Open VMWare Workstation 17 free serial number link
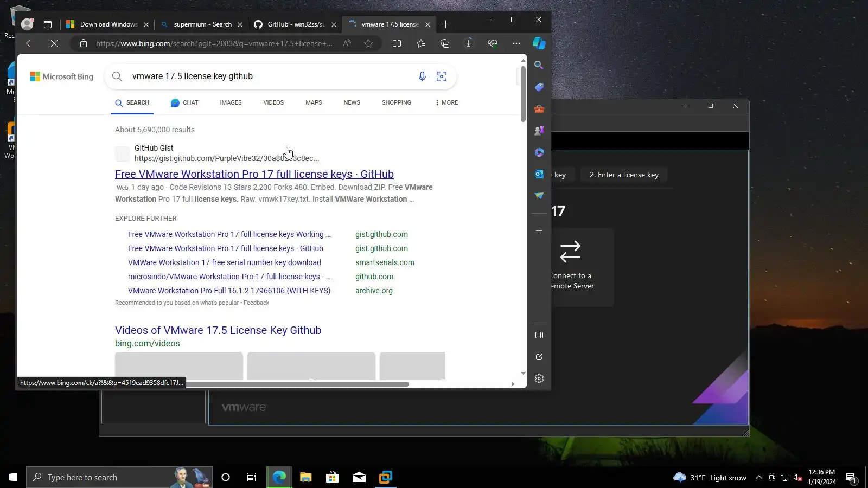This screenshot has height=488, width=868. [225, 262]
